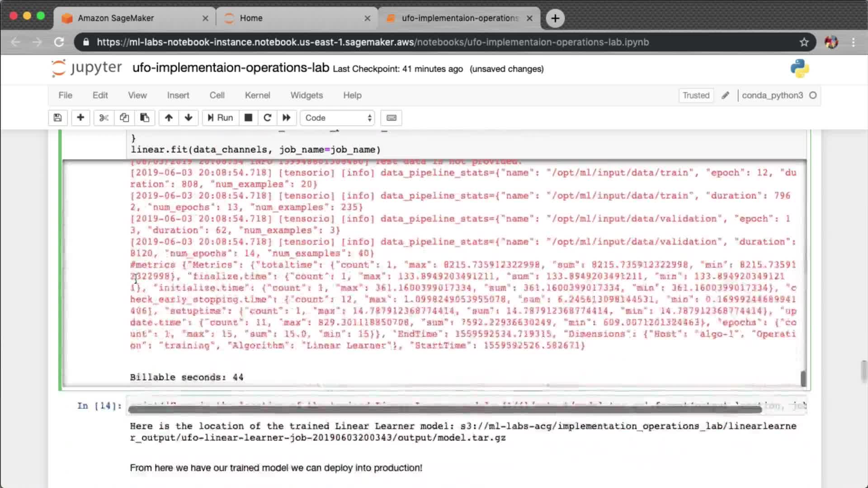868x488 pixels.
Task: Click the save and checkpoint icon
Action: (x=57, y=118)
